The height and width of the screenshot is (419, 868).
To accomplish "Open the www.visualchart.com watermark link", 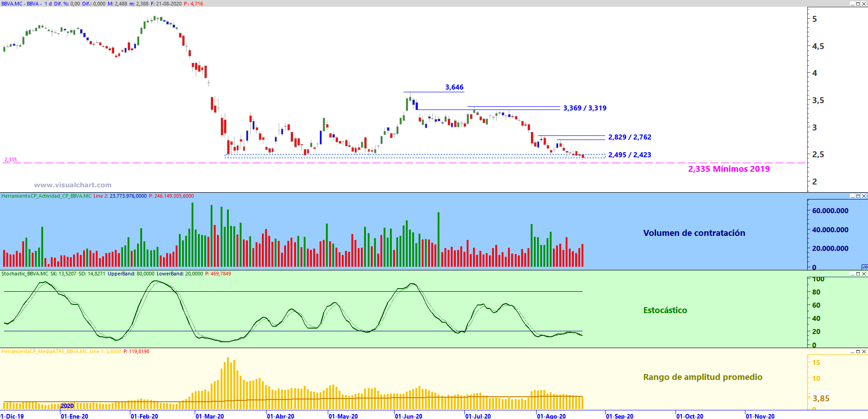I will [x=73, y=185].
